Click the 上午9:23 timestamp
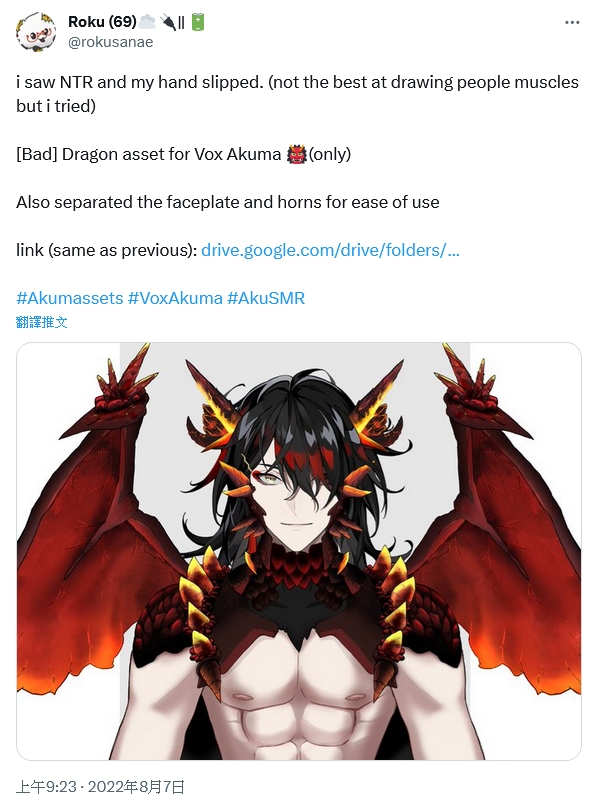 click(47, 787)
